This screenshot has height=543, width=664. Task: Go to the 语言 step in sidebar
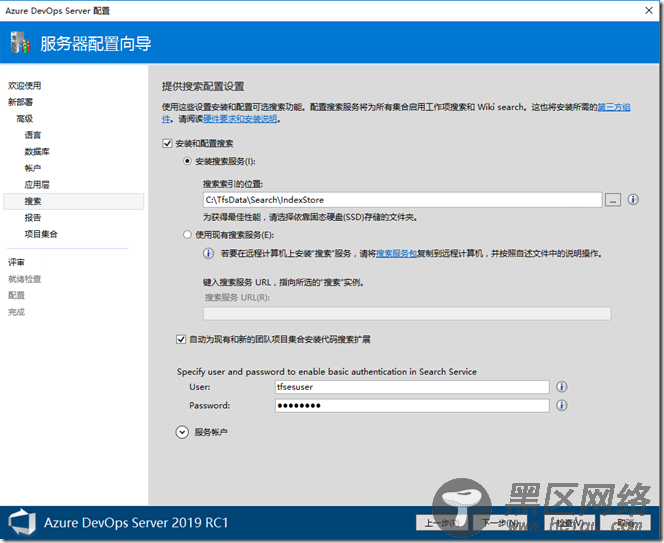point(33,135)
